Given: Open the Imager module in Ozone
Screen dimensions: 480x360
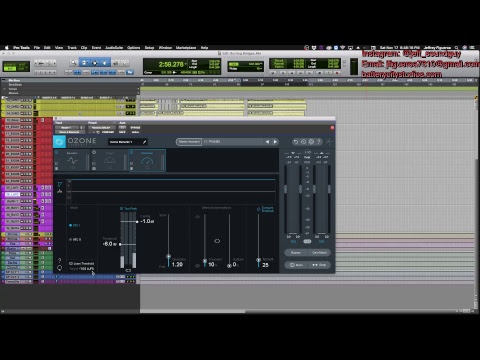Looking at the screenshot, I should click(110, 160).
